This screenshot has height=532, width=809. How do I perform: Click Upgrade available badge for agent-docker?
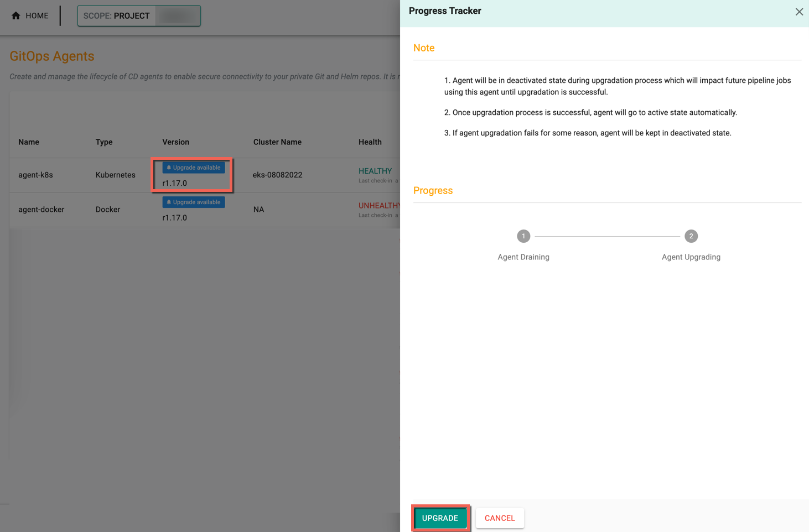(x=194, y=202)
